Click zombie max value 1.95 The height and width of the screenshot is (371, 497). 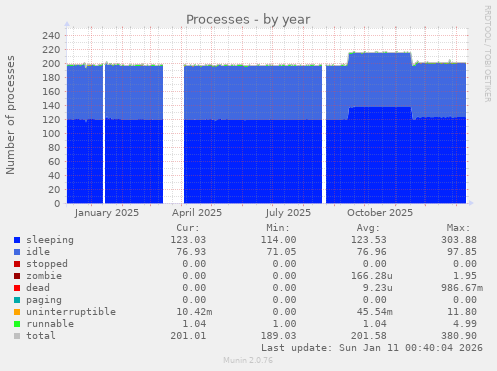coord(465,276)
